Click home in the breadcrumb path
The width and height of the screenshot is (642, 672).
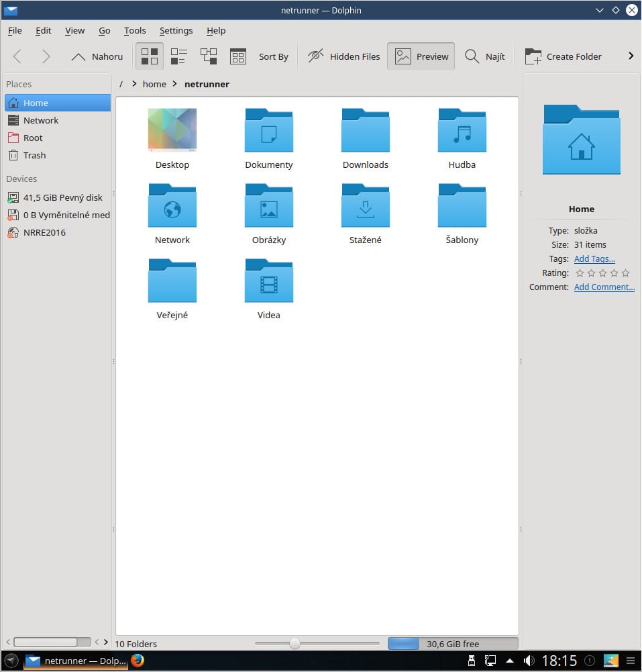tap(154, 85)
